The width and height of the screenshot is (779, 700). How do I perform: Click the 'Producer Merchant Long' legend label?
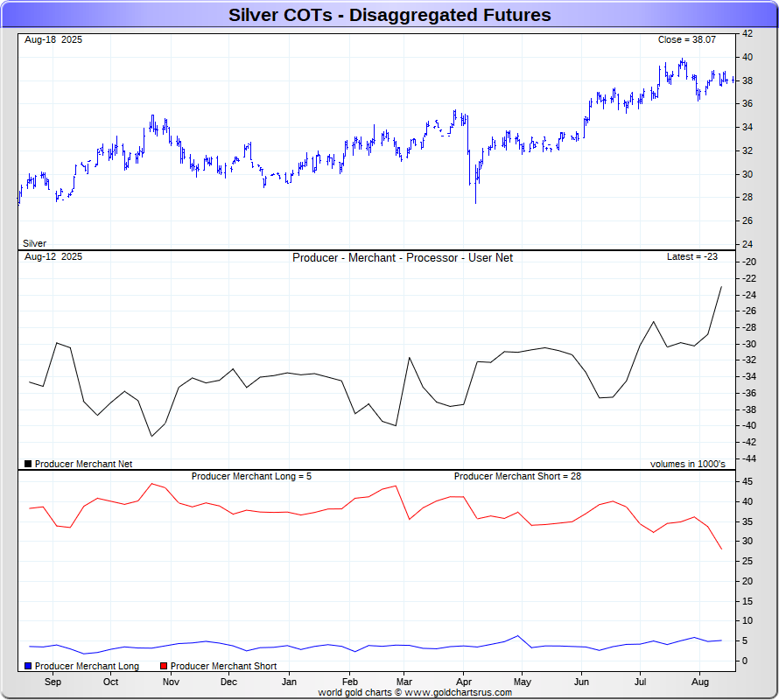[x=87, y=666]
